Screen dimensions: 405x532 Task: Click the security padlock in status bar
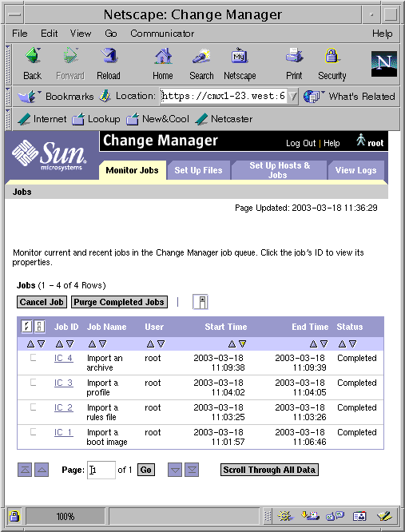pyautogui.click(x=14, y=516)
